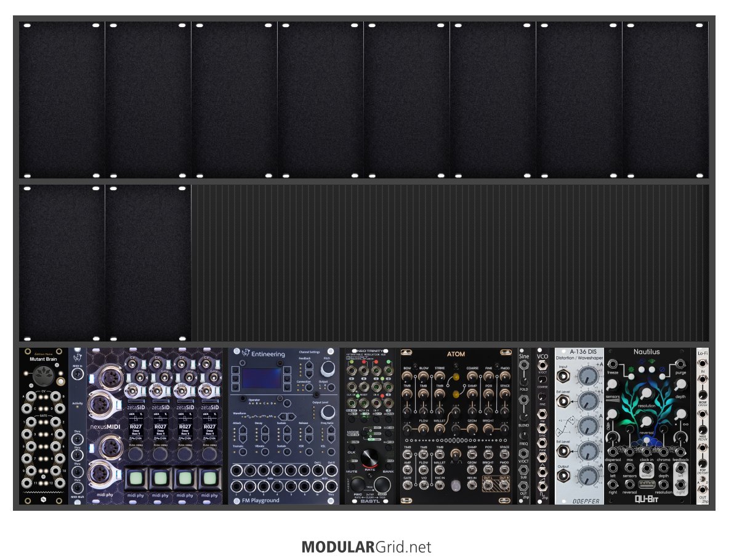Click Gate jack 12 on Mutant Brain

(60, 483)
